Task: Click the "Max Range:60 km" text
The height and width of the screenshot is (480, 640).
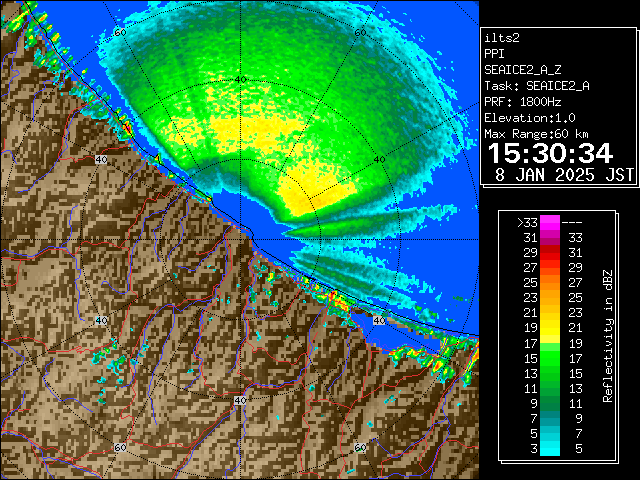Action: click(536, 134)
